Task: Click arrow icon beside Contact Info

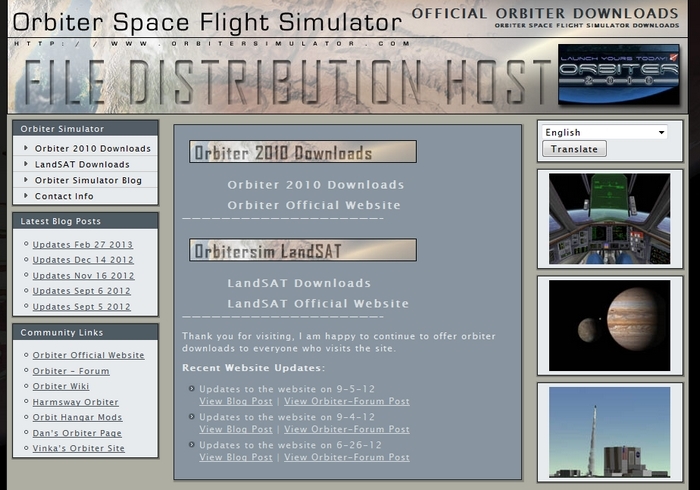Action: point(26,195)
